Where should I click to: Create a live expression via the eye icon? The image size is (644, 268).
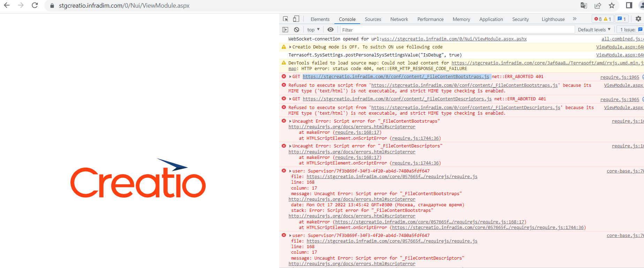[331, 30]
